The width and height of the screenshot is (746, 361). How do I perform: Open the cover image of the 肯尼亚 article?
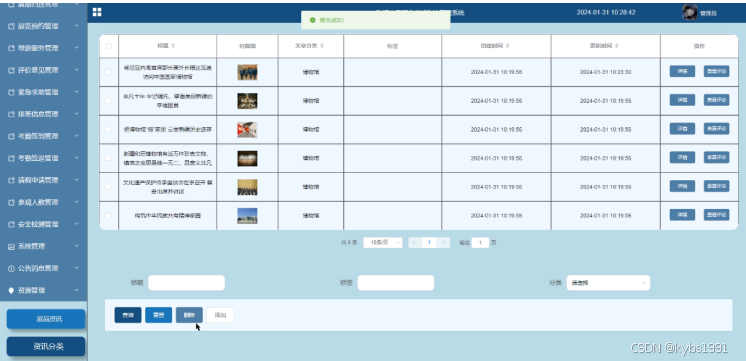click(x=247, y=72)
